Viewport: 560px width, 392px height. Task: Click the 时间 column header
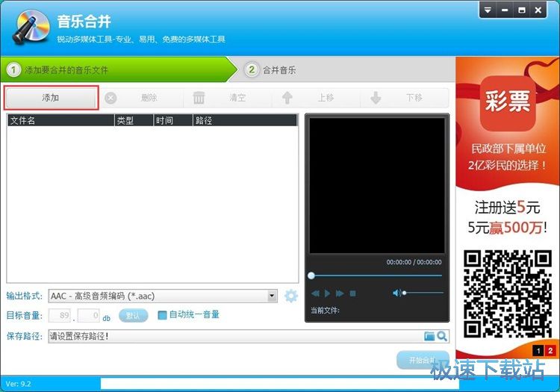point(173,121)
